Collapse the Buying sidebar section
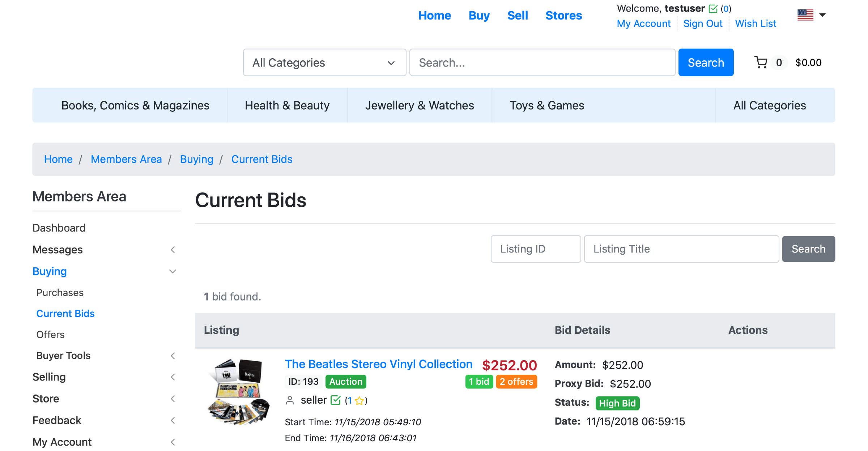This screenshot has width=868, height=451. tap(173, 271)
